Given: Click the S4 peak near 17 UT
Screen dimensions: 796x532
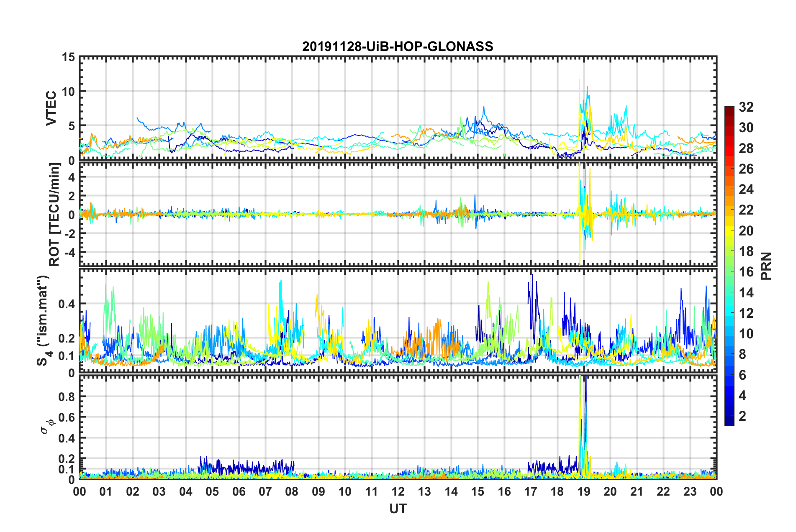Looking at the screenshot, I should pyautogui.click(x=532, y=301).
